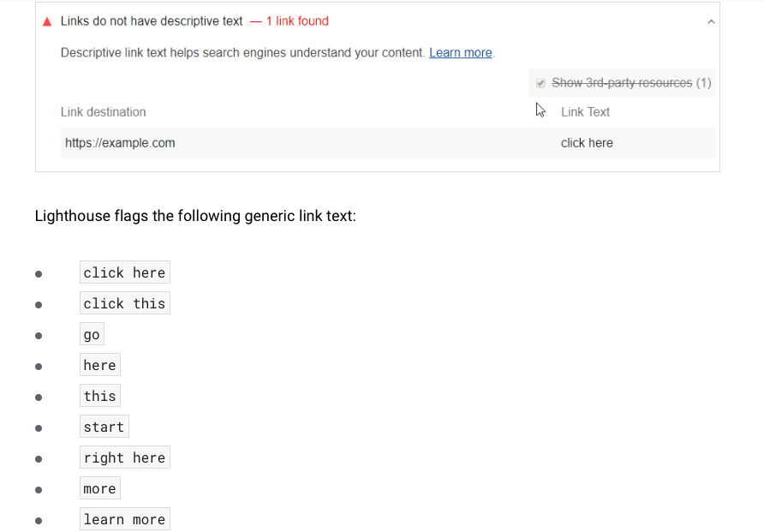The width and height of the screenshot is (764, 532).
Task: Click the 'click here' code item in list
Action: 125,272
